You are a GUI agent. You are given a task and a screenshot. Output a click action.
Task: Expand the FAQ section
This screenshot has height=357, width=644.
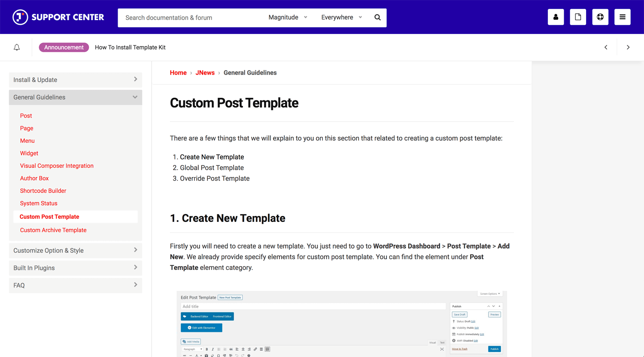click(76, 285)
